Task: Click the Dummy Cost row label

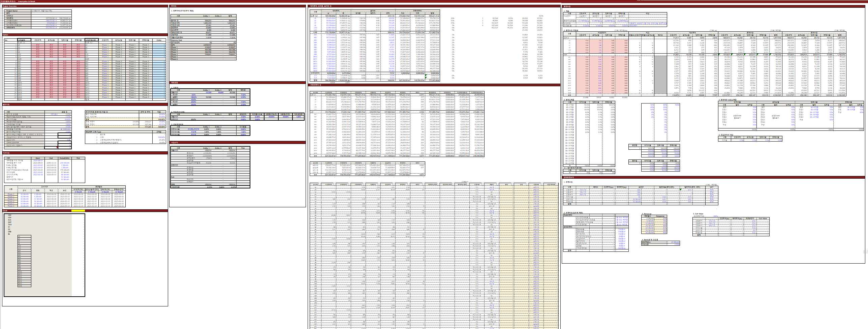Action: pos(177,40)
